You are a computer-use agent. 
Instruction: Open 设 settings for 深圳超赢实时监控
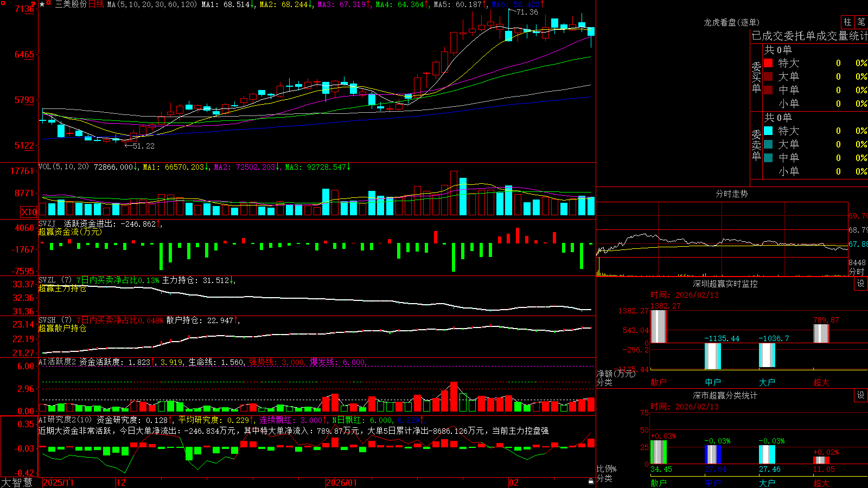click(x=861, y=284)
